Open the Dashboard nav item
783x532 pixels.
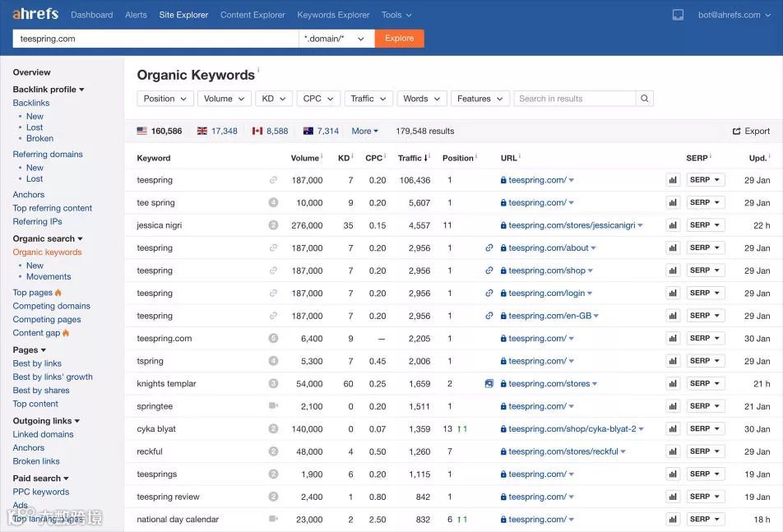92,15
